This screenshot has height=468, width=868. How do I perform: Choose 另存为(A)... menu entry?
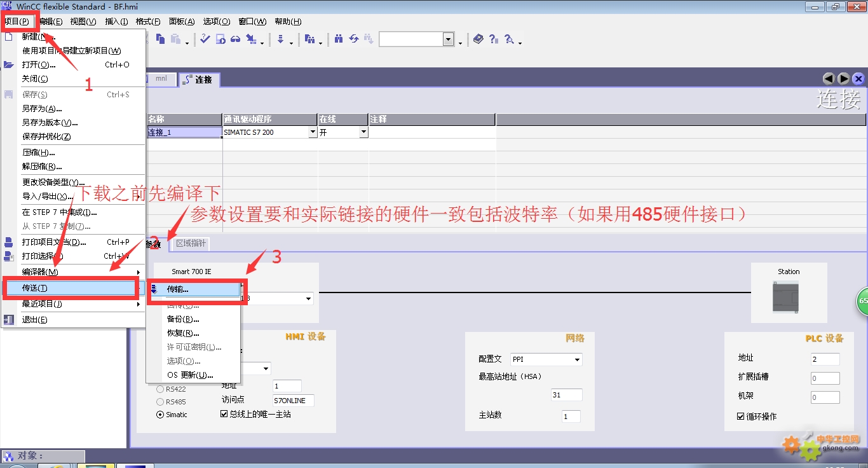(74, 109)
